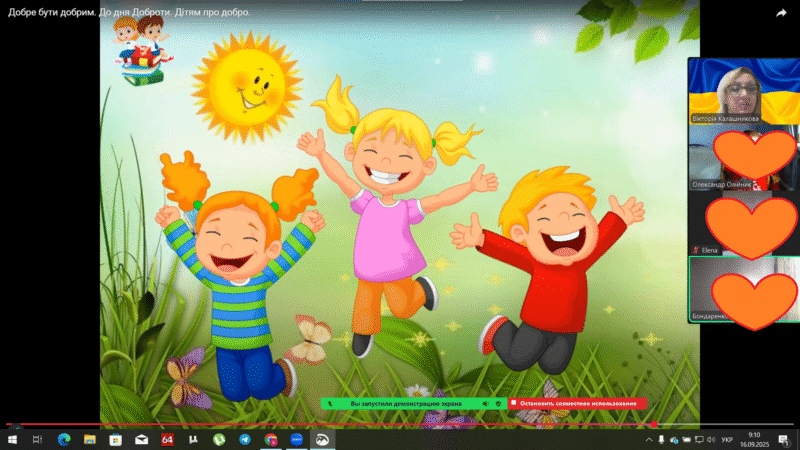Stop screen sharing with the red button
The image size is (800, 450).
coord(578,404)
